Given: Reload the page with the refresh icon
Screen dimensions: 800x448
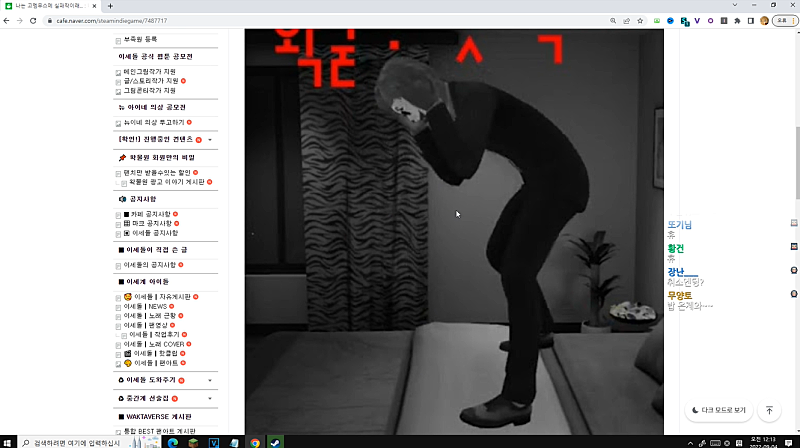Looking at the screenshot, I should point(33,21).
